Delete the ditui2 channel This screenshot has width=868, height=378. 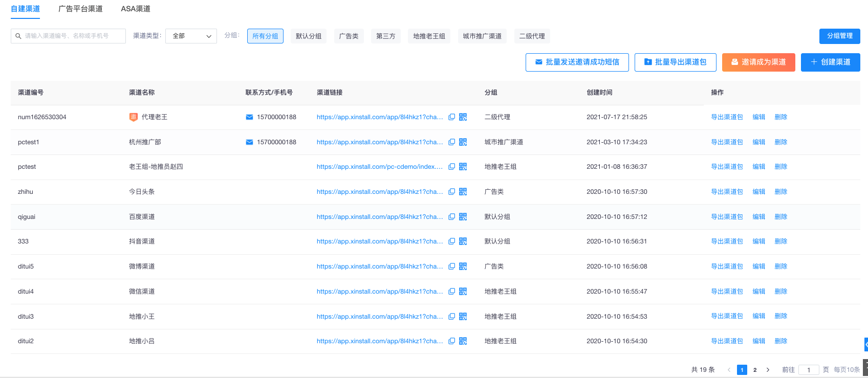tap(781, 341)
